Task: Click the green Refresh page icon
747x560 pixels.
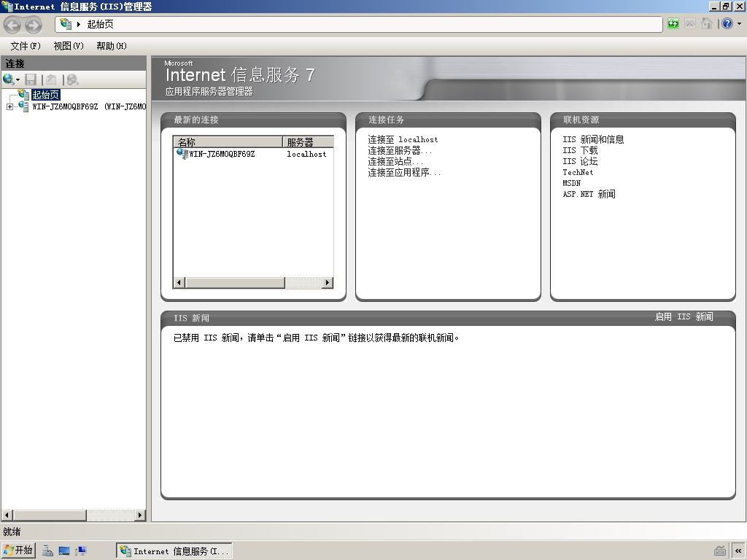Action: point(673,23)
